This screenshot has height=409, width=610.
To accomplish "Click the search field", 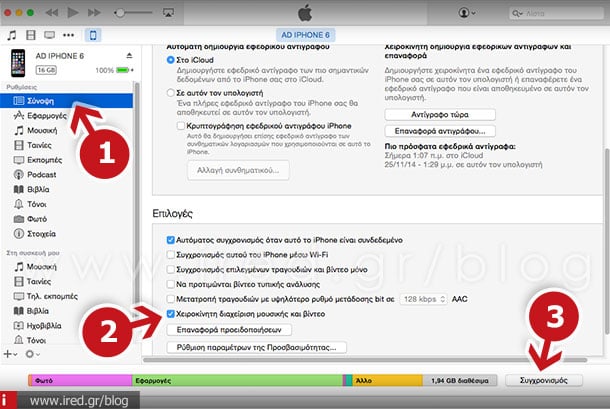I will click(x=556, y=13).
